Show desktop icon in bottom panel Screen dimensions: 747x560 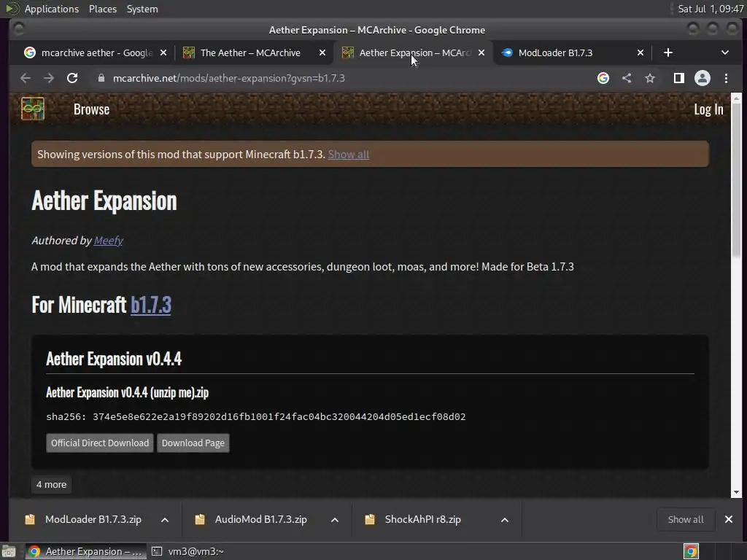[8, 551]
